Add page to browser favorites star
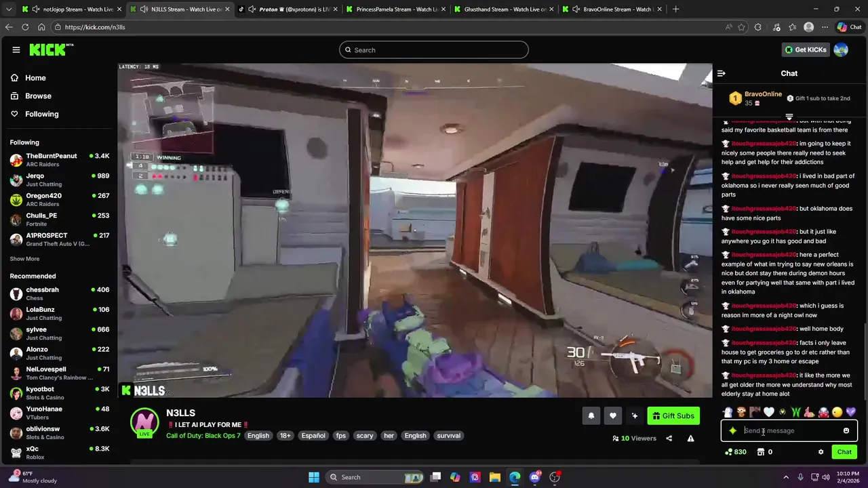Screen dimensions: 868x488 click(742, 27)
